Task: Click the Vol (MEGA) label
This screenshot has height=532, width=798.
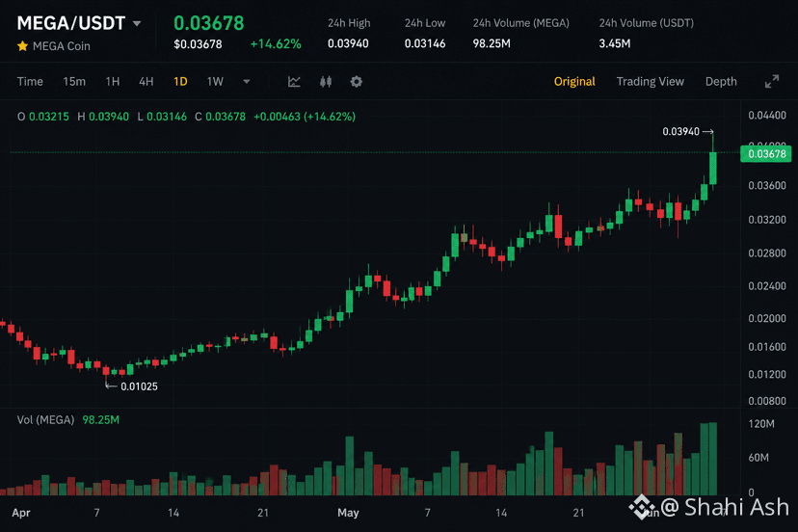Action: click(x=46, y=420)
